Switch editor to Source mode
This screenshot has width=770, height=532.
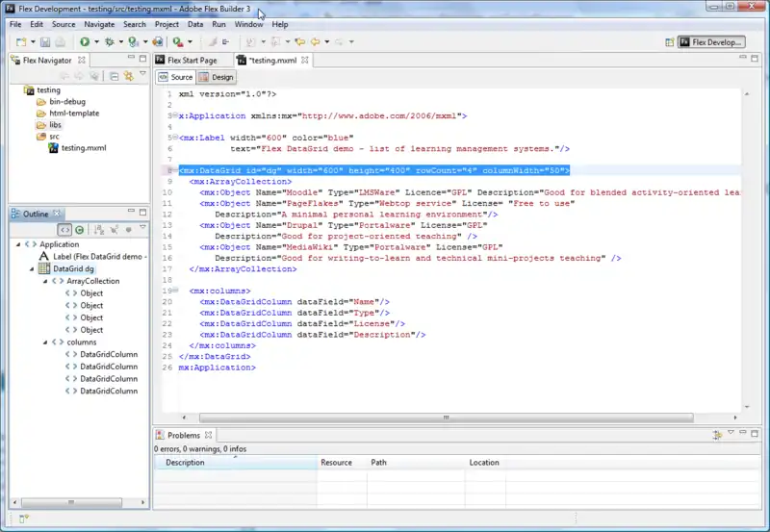[176, 77]
